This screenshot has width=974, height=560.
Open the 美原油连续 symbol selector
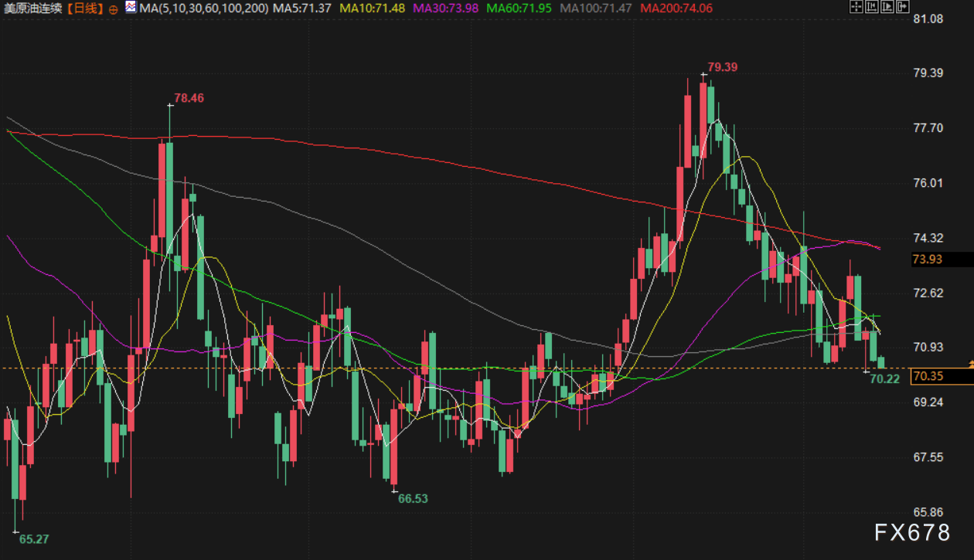pyautogui.click(x=32, y=9)
